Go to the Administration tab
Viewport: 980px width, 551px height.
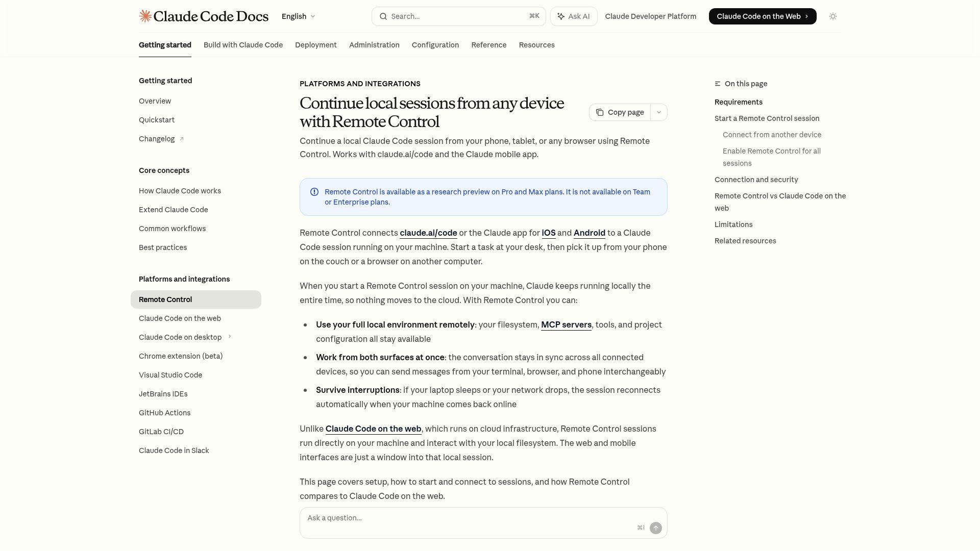pos(374,45)
